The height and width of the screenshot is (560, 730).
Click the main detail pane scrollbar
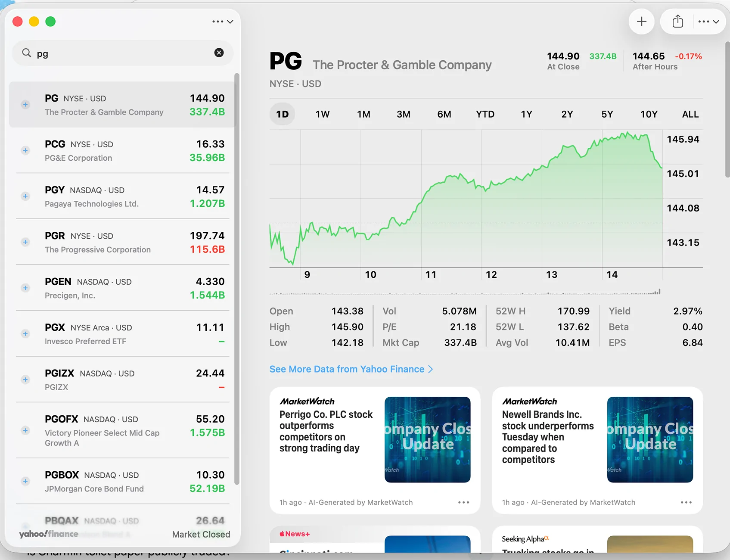(727, 109)
